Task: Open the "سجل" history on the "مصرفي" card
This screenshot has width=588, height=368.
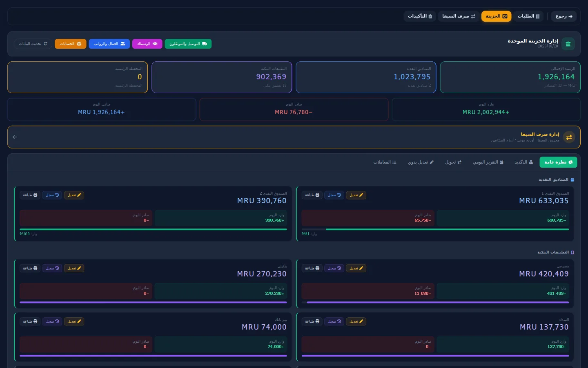Action: pos(334,268)
